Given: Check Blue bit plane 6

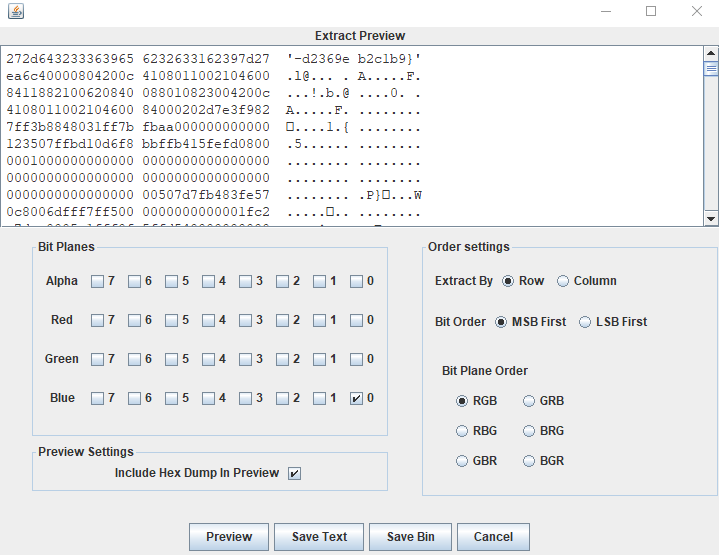Looking at the screenshot, I should 134,398.
